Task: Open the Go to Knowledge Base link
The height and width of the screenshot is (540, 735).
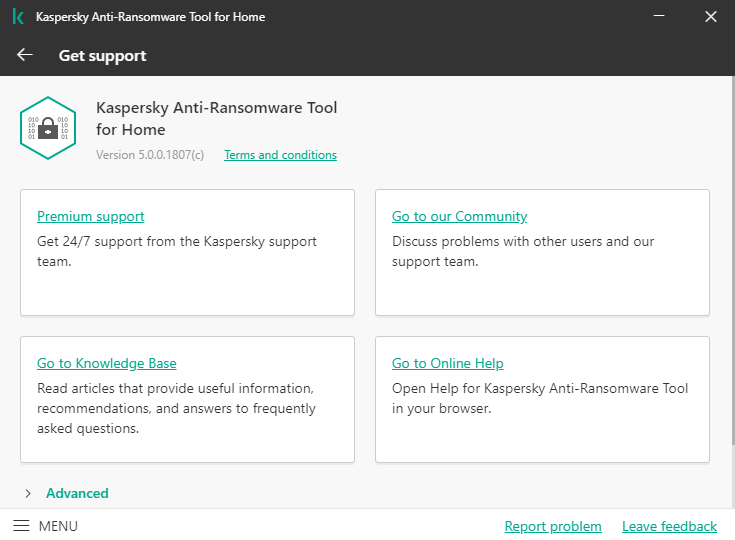Action: pos(106,363)
